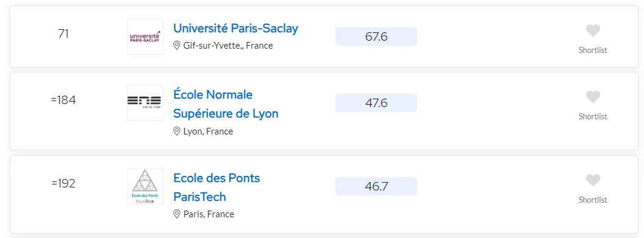644x238 pixels.
Task: Open the Ecole des Ponts ParisTech link
Action: tap(216, 187)
